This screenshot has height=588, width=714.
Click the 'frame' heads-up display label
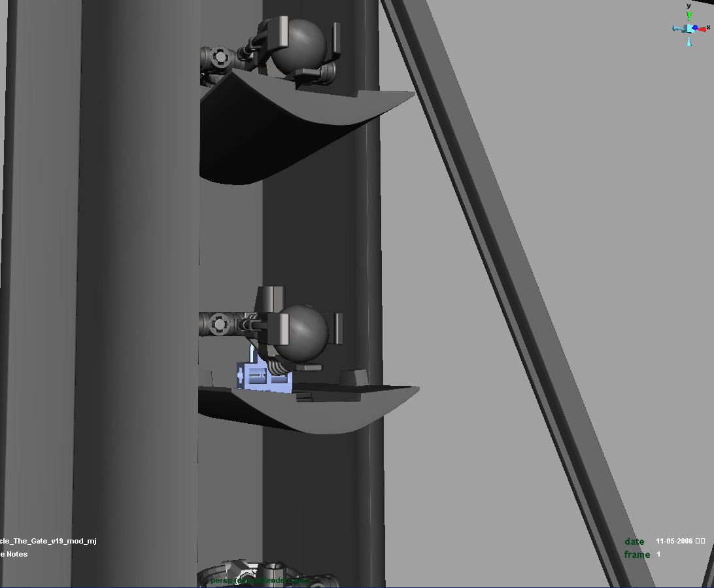637,555
